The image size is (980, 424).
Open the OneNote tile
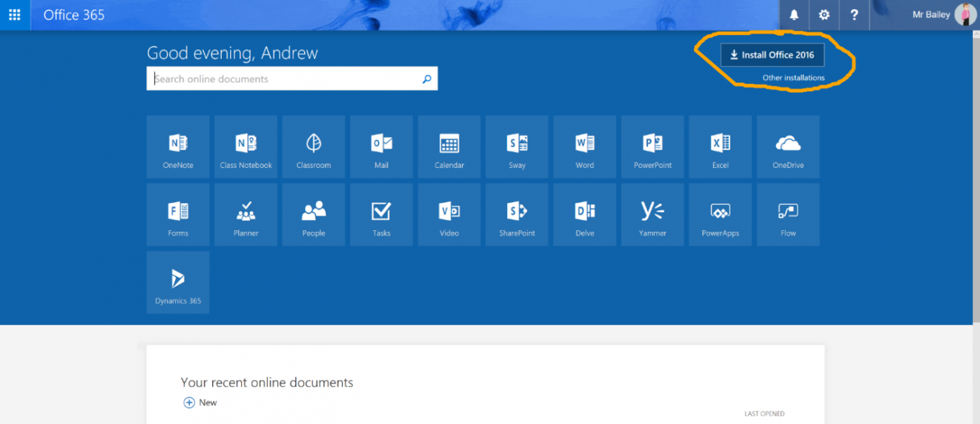coord(178,147)
